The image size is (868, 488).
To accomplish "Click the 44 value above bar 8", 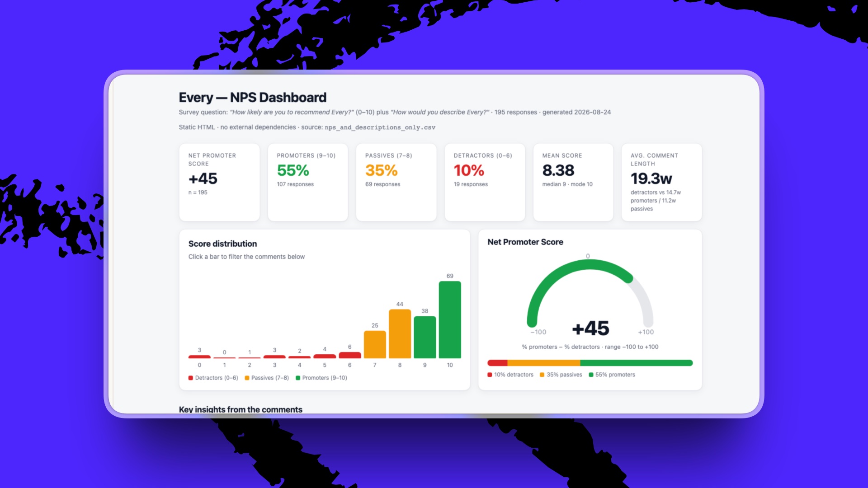I will [400, 304].
